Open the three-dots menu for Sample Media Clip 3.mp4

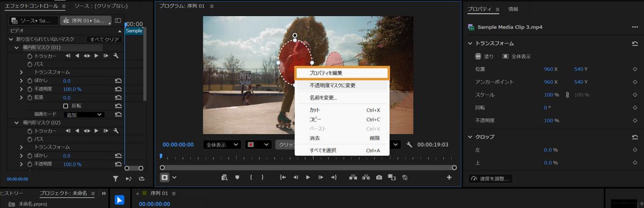click(635, 27)
